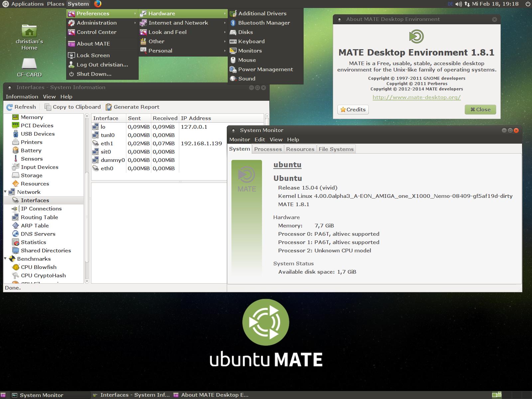Click the sidebar vertical scrollbar
Image resolution: width=532 pixels, height=399 pixels.
tap(87, 199)
